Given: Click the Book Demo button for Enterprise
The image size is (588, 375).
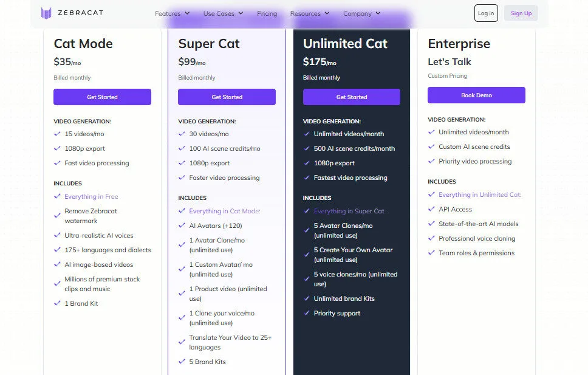Looking at the screenshot, I should click(x=476, y=95).
